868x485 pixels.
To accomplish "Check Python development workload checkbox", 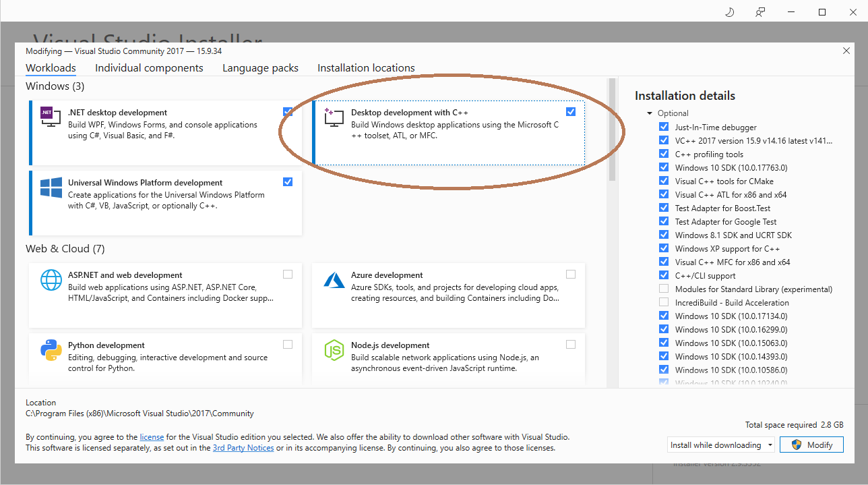I will [288, 344].
